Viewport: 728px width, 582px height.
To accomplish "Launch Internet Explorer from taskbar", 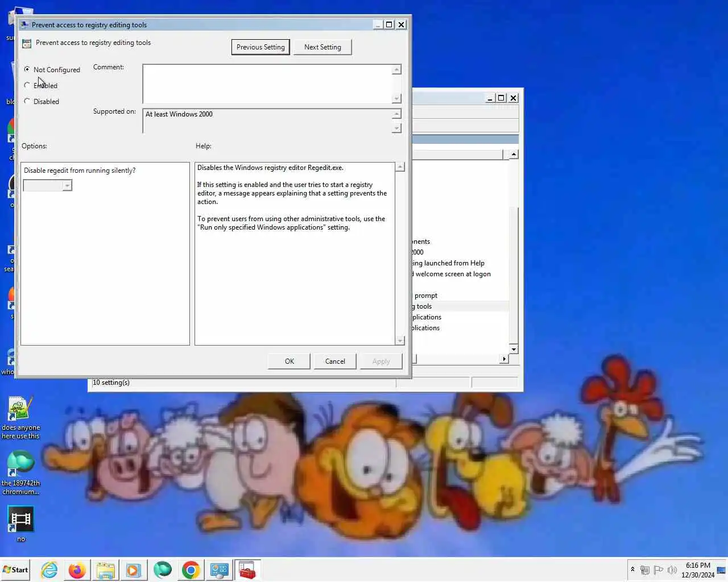I will [49, 569].
